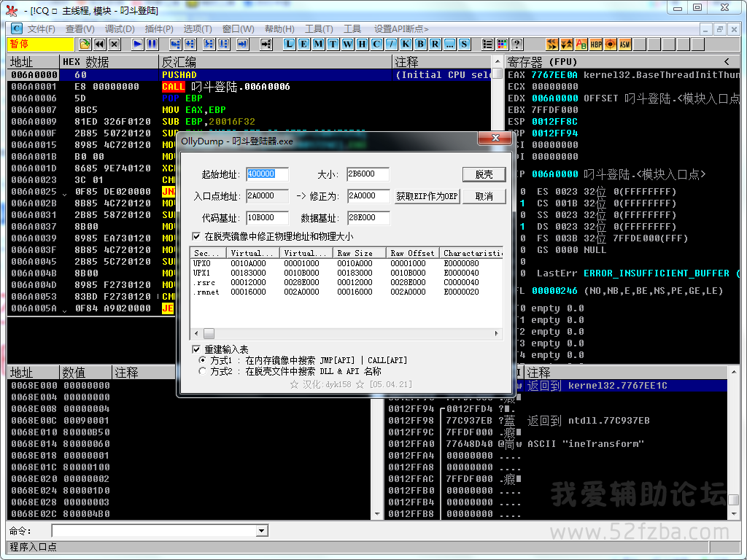Click the Close program X toolbar icon
The height and width of the screenshot is (560, 747).
[x=114, y=44]
